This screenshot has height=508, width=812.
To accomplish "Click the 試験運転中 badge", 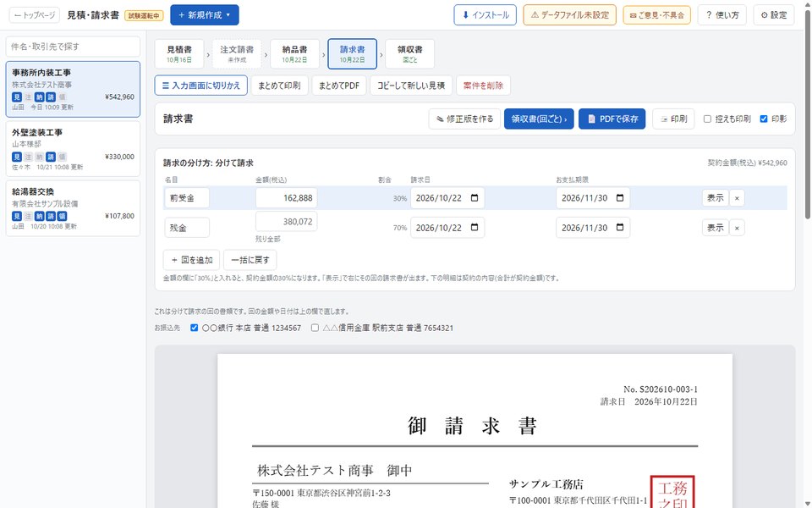I will point(144,15).
